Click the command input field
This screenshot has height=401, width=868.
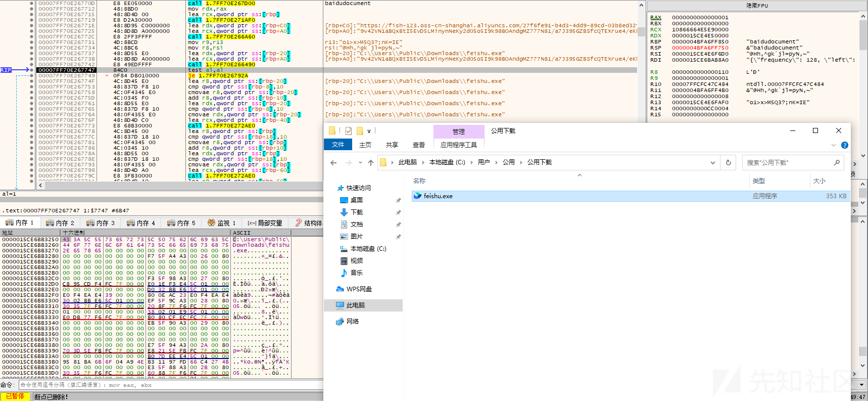click(172, 385)
